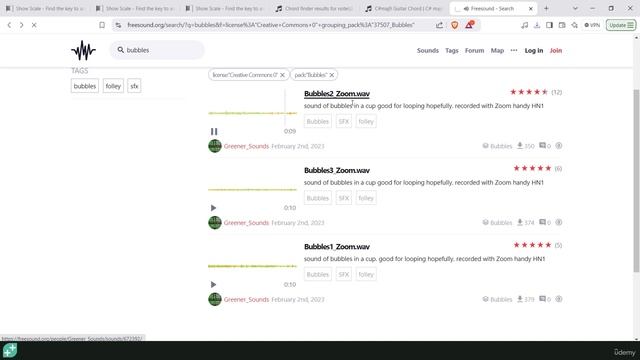Open the Bubbles pack link for Bubbles2_Zoom.wav

click(x=497, y=146)
